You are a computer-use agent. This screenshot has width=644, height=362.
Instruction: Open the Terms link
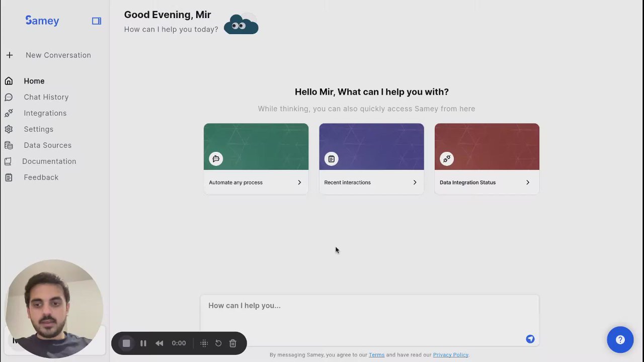376,355
